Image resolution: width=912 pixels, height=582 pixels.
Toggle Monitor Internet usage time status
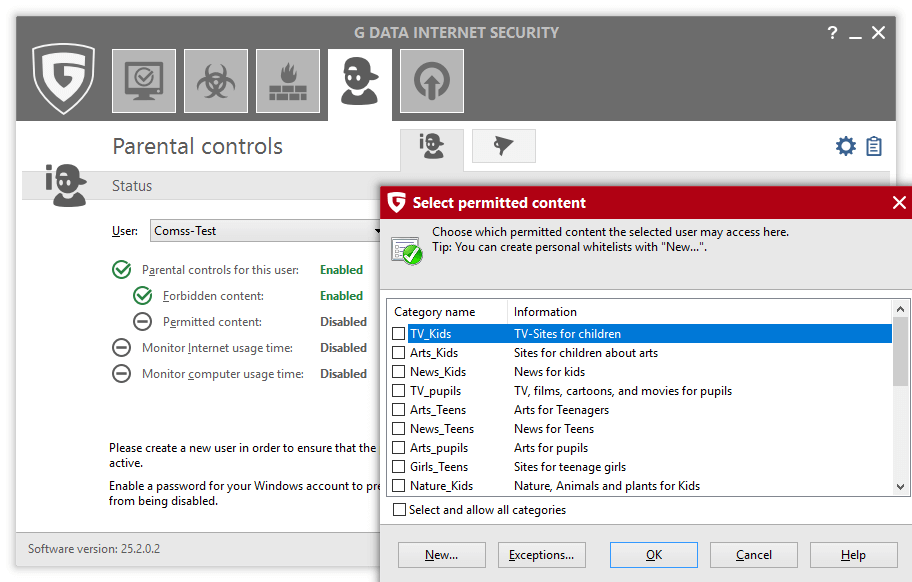[122, 348]
